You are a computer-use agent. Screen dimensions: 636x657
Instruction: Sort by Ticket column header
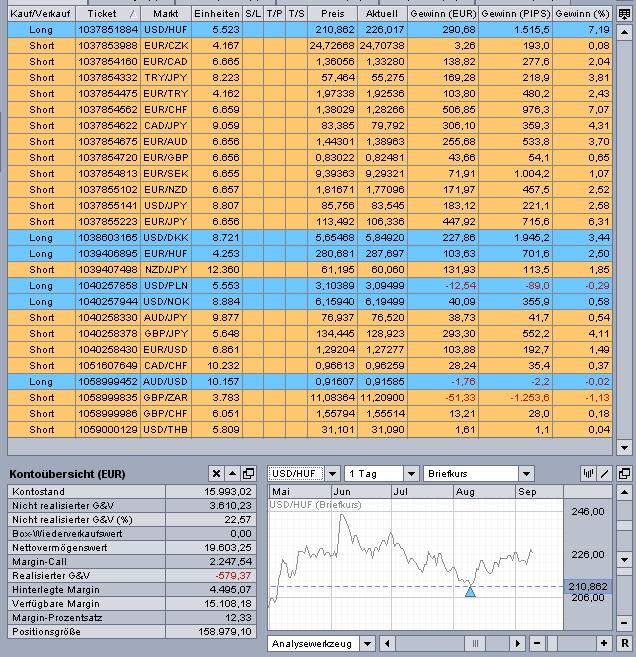pyautogui.click(x=108, y=14)
